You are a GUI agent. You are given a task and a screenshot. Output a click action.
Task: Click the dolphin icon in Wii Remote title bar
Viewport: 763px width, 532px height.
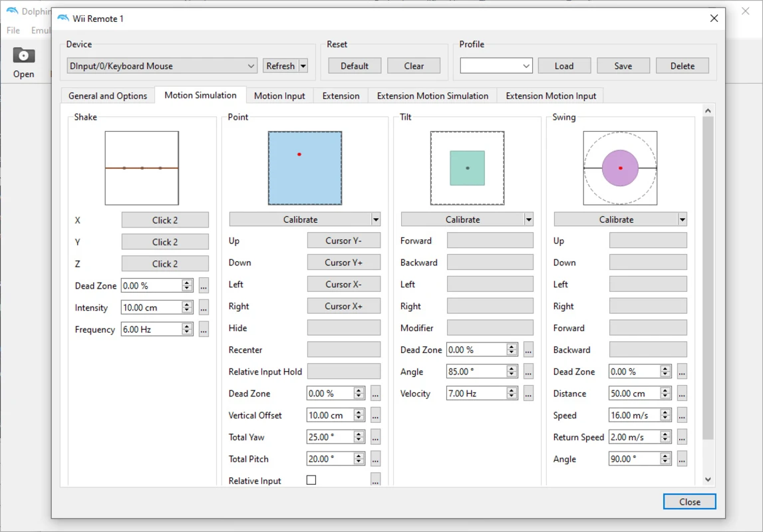click(63, 19)
